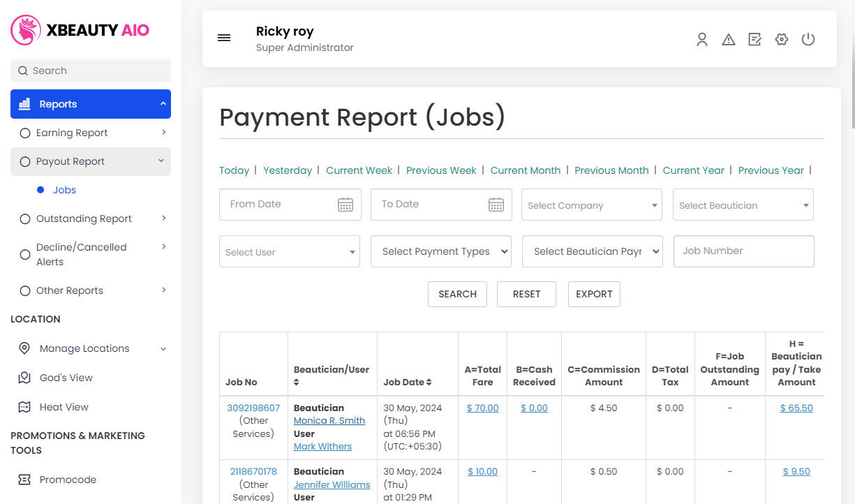Open the Manage Locations map pin icon
The width and height of the screenshot is (855, 504).
coord(25,348)
